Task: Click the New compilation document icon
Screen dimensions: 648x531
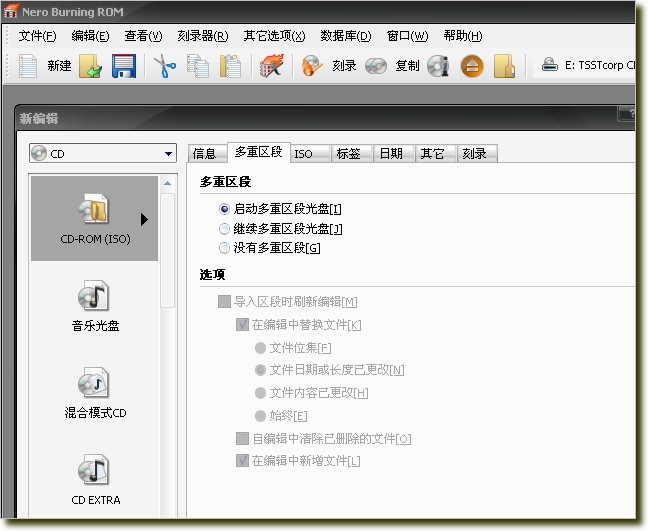Action: tap(28, 66)
